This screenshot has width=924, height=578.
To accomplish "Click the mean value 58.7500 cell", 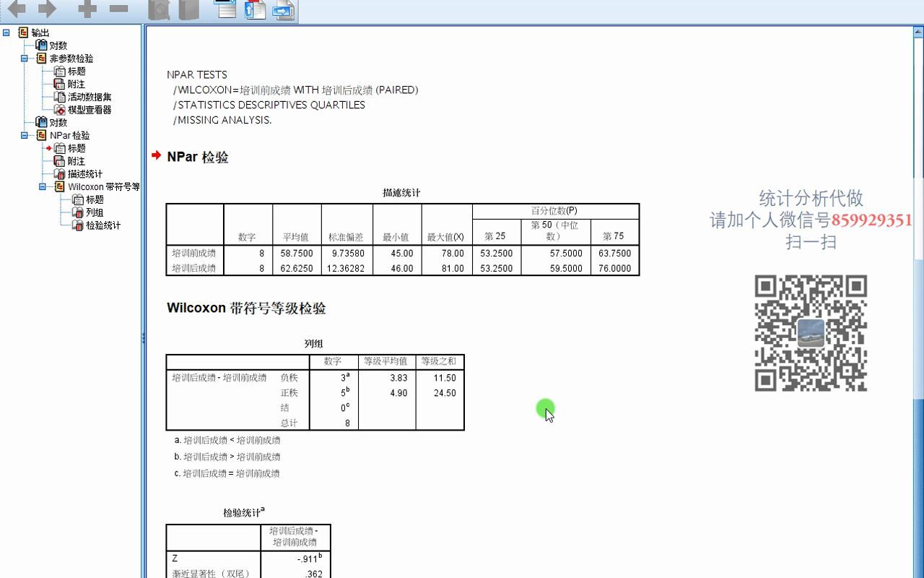I will click(x=295, y=254).
